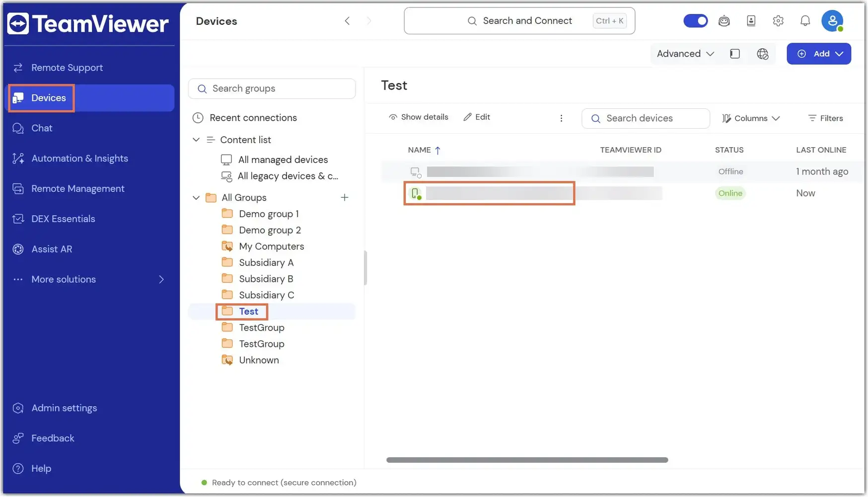Open Recent connections
The width and height of the screenshot is (868, 497).
[x=253, y=118]
